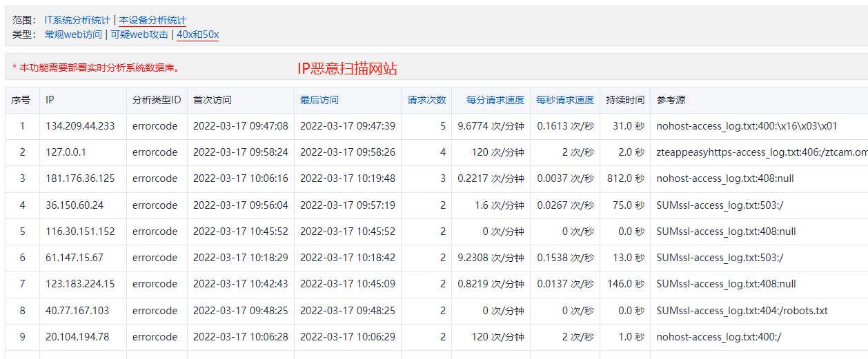The image size is (868, 359).
Task: Select IP cell 61.147.15.67
Action: [75, 258]
